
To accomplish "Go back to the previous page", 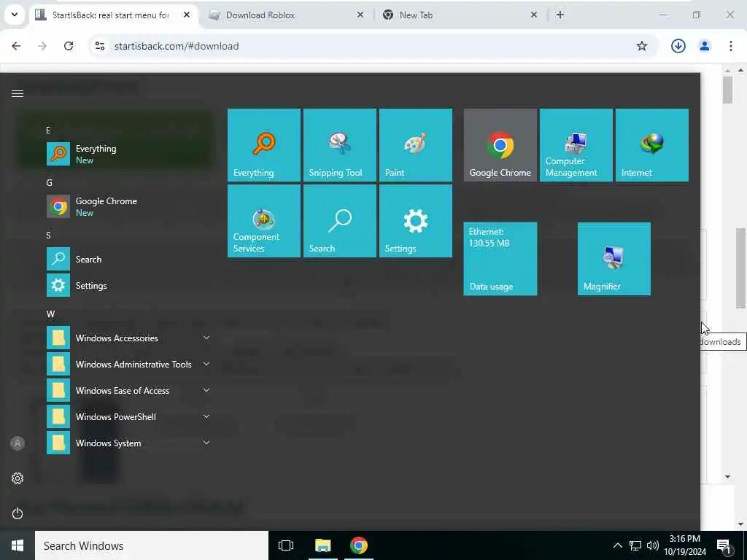I will point(16,46).
